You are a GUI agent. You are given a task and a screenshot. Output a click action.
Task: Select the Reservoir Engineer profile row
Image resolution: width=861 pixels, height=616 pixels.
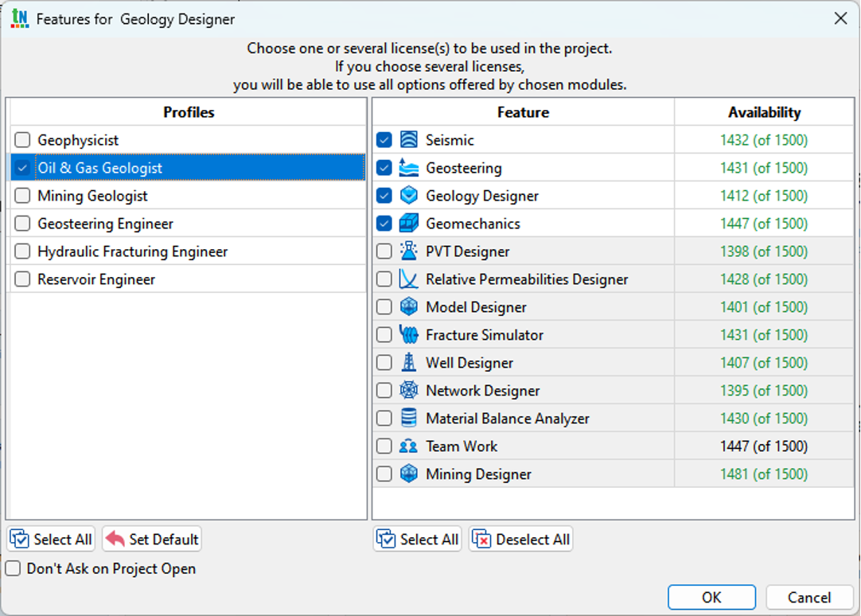tap(188, 279)
